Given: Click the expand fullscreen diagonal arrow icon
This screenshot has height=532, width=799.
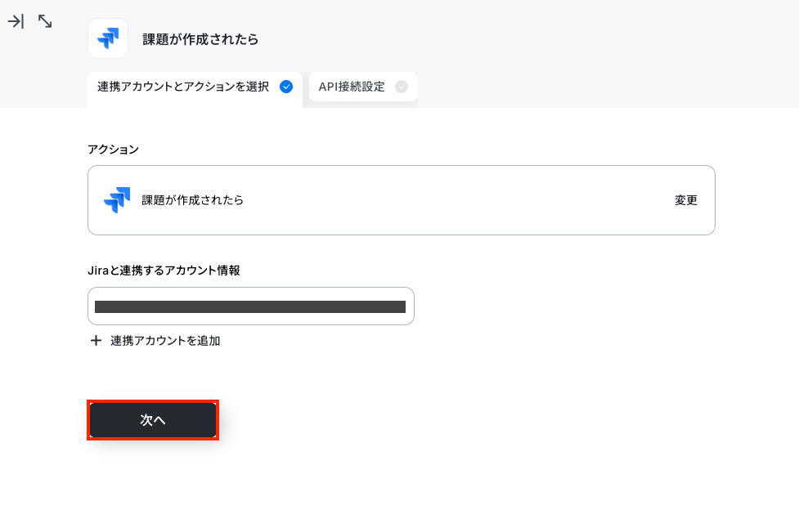Looking at the screenshot, I should (45, 21).
